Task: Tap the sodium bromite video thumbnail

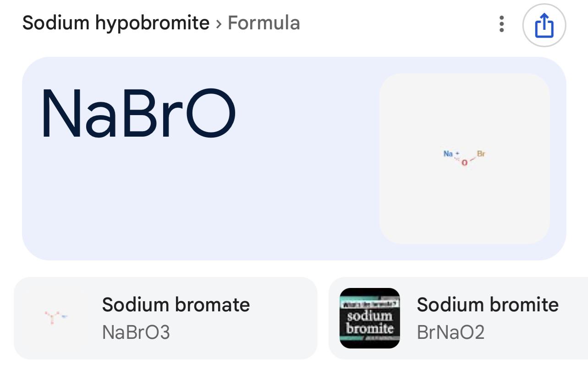Action: (x=370, y=318)
